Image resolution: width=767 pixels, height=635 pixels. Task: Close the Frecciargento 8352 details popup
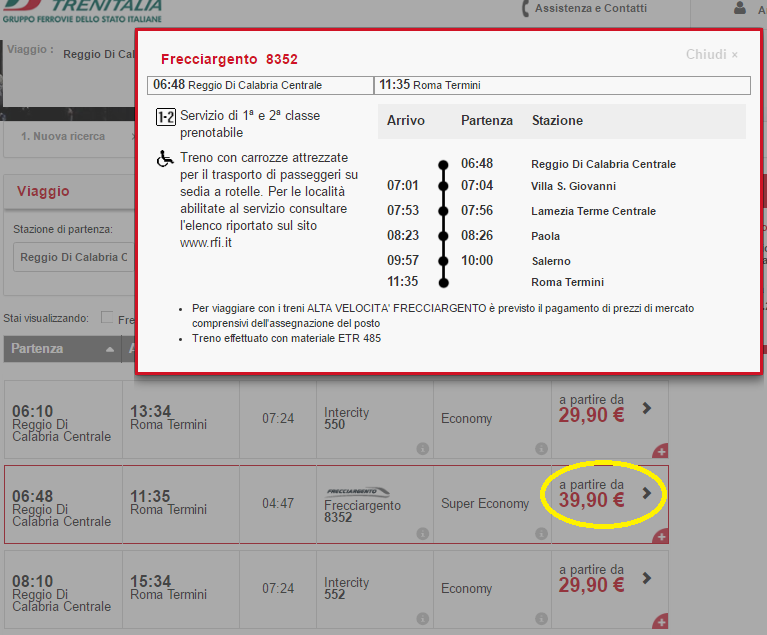click(711, 55)
